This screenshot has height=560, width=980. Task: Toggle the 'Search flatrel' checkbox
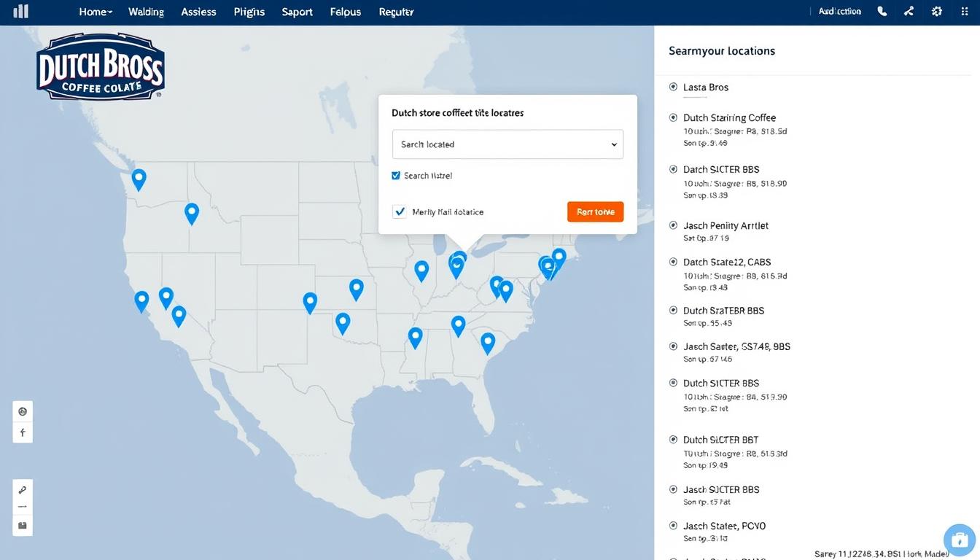click(x=396, y=176)
